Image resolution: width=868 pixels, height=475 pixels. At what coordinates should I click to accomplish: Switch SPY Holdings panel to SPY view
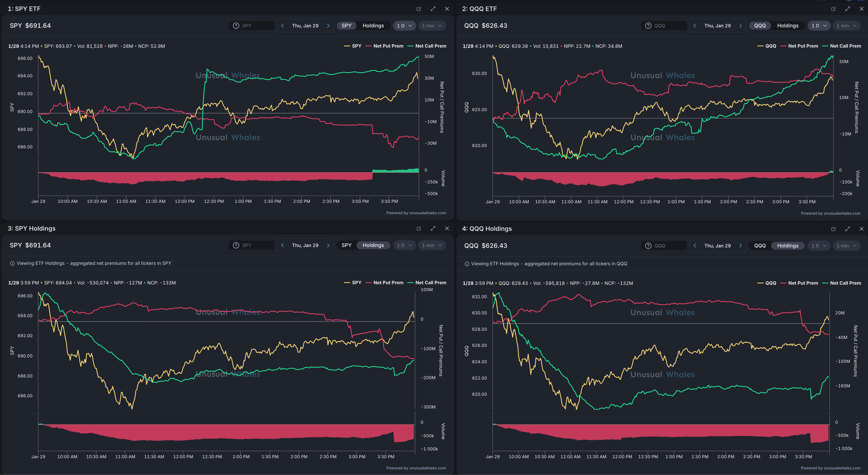tap(346, 245)
